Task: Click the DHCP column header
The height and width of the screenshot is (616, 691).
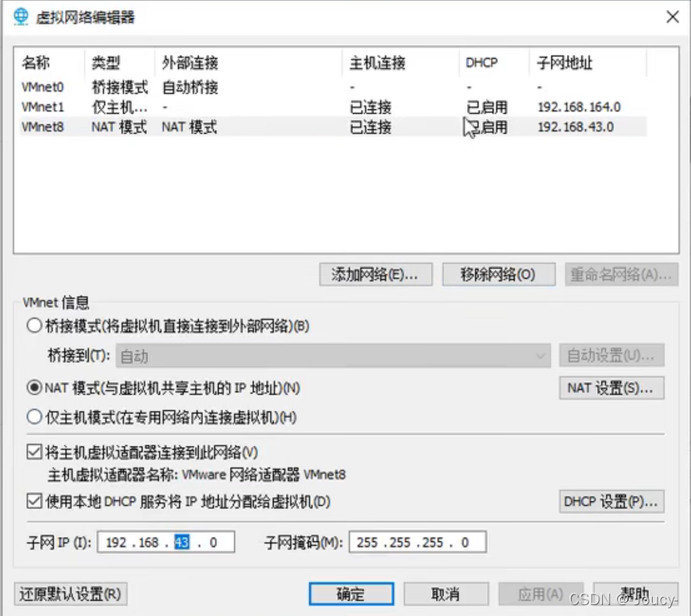Action: click(481, 62)
